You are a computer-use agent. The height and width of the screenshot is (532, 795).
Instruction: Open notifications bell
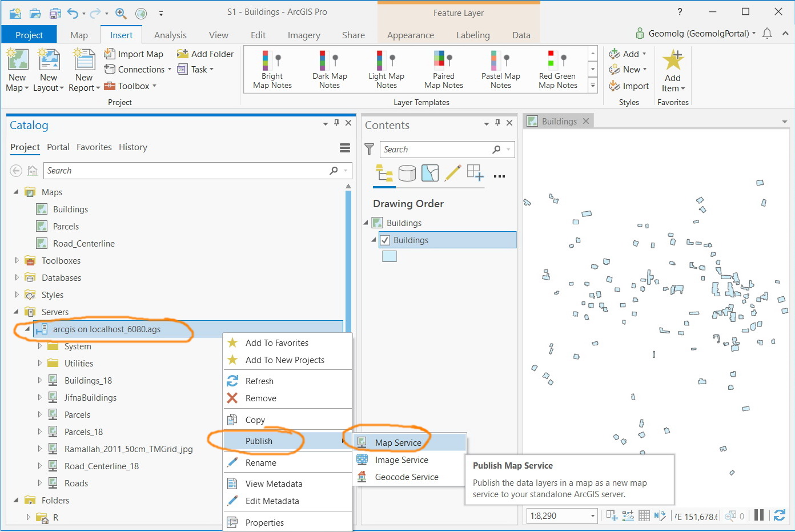[x=767, y=34]
